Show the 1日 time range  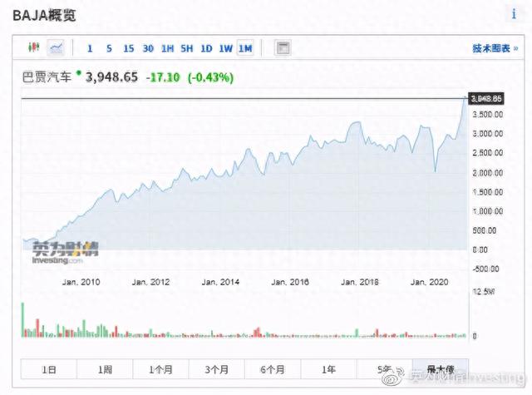point(49,369)
